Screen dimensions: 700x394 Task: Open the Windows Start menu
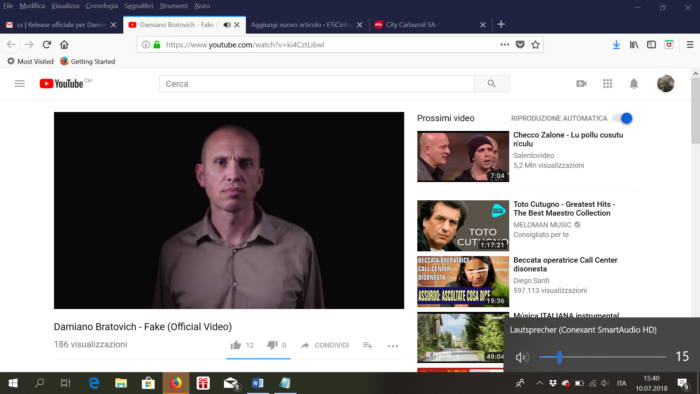13,383
